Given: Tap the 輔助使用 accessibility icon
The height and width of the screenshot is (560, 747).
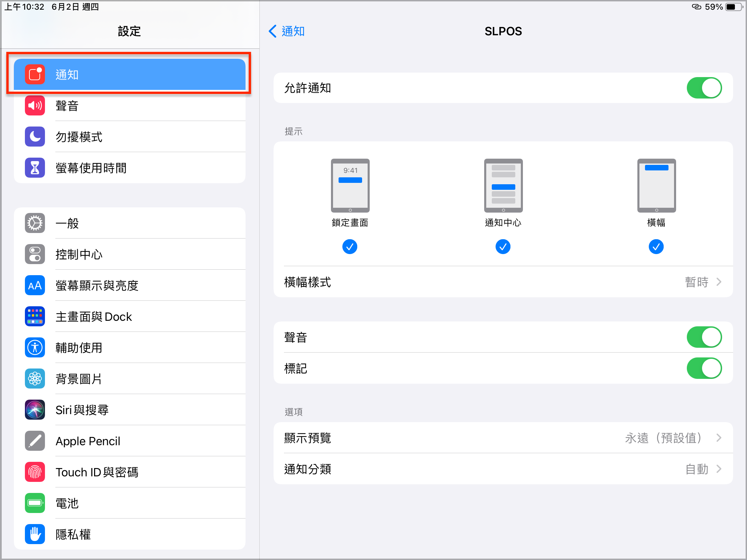Looking at the screenshot, I should [35, 347].
